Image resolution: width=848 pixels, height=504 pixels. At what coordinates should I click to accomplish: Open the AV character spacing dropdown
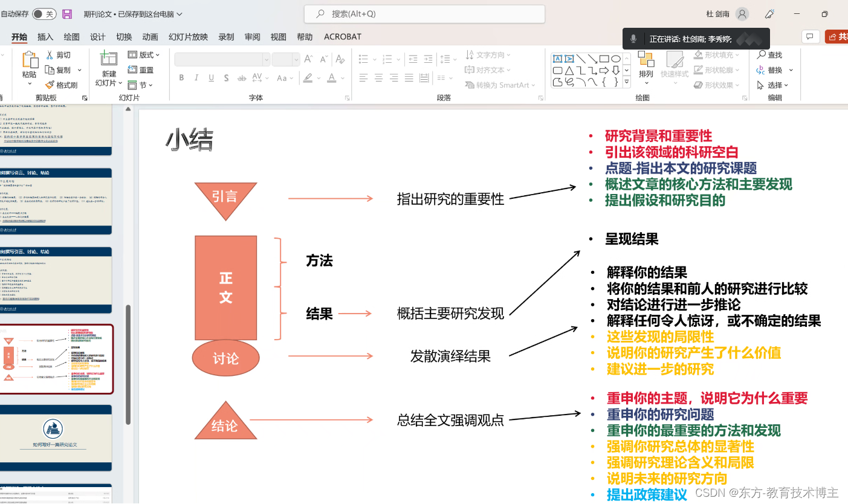coord(261,78)
